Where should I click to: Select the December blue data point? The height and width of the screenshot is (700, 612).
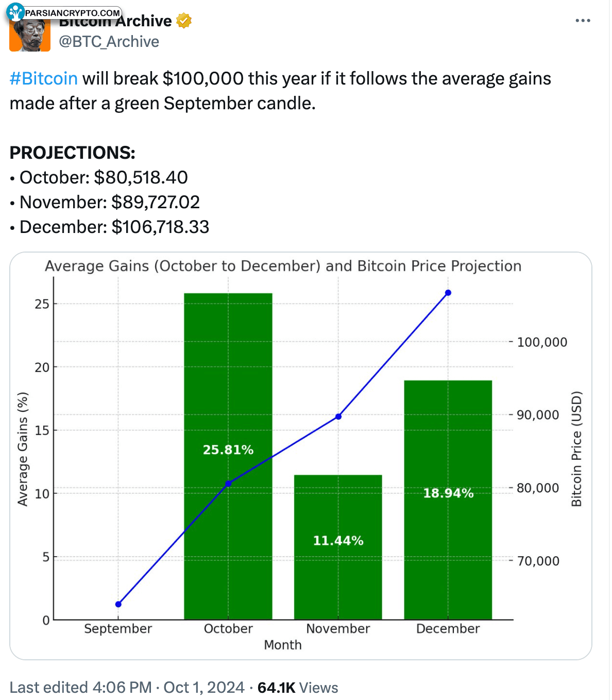(448, 293)
